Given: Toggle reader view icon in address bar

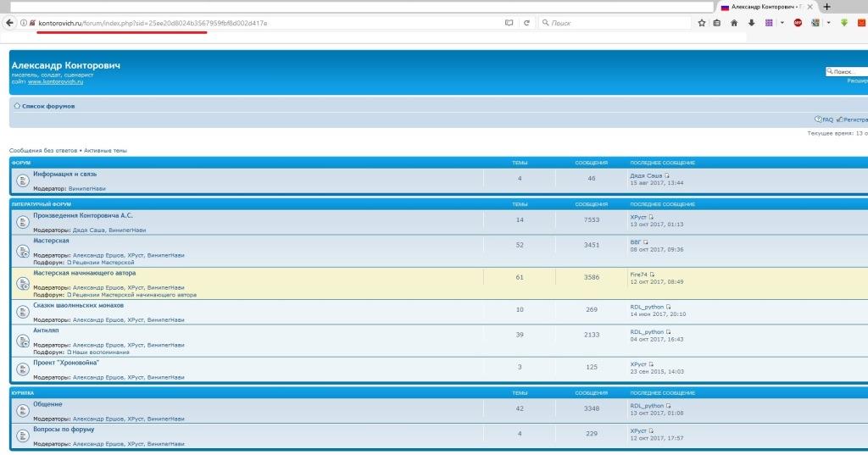Looking at the screenshot, I should point(509,23).
